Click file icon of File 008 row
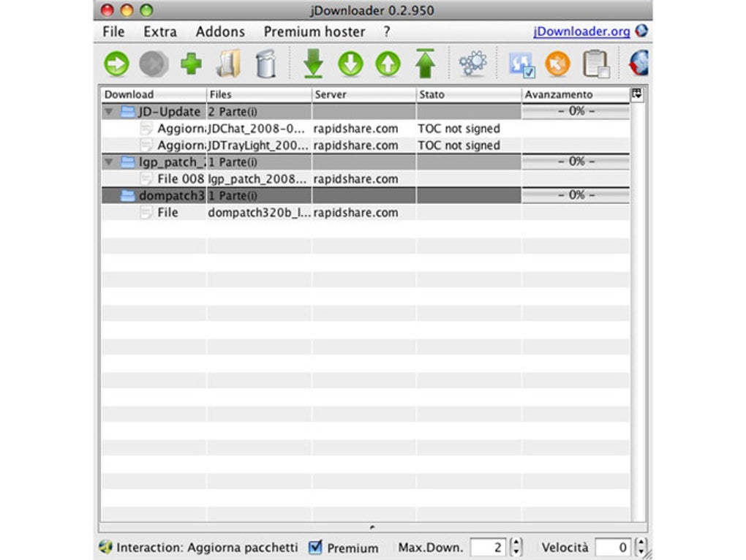Screen dimensions: 746x560 pyautogui.click(x=146, y=178)
